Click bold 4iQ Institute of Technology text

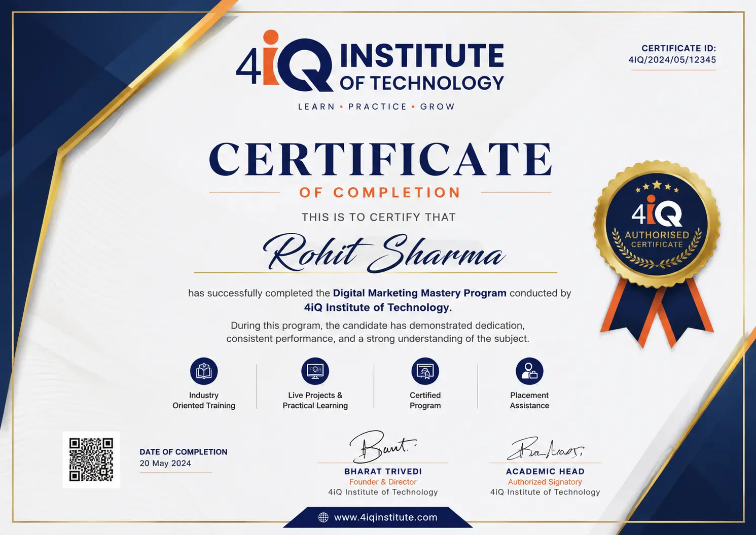(377, 307)
